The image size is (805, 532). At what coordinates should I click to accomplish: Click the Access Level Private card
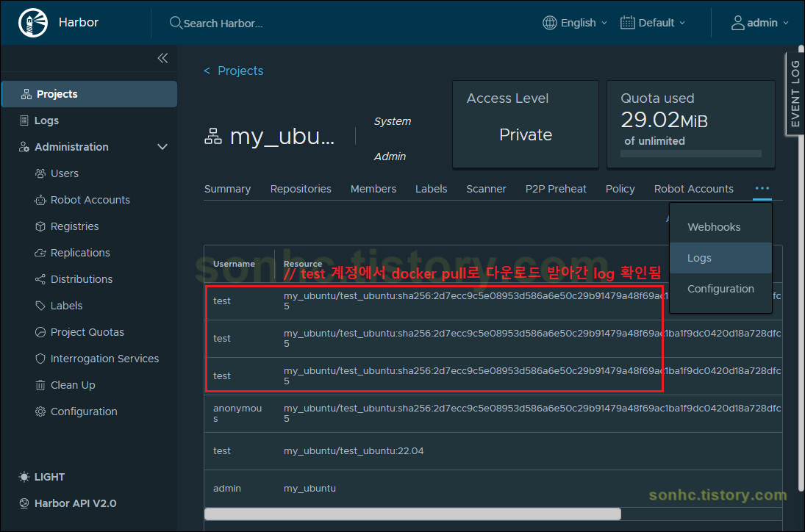point(525,125)
